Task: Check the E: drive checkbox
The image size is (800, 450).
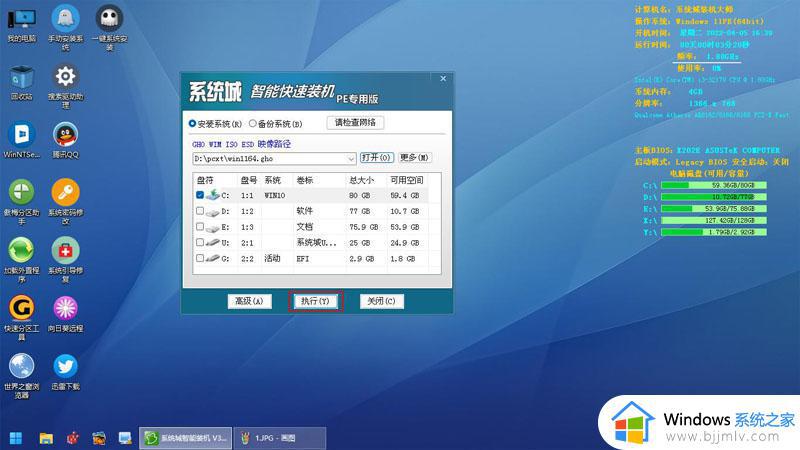Action: 200,227
